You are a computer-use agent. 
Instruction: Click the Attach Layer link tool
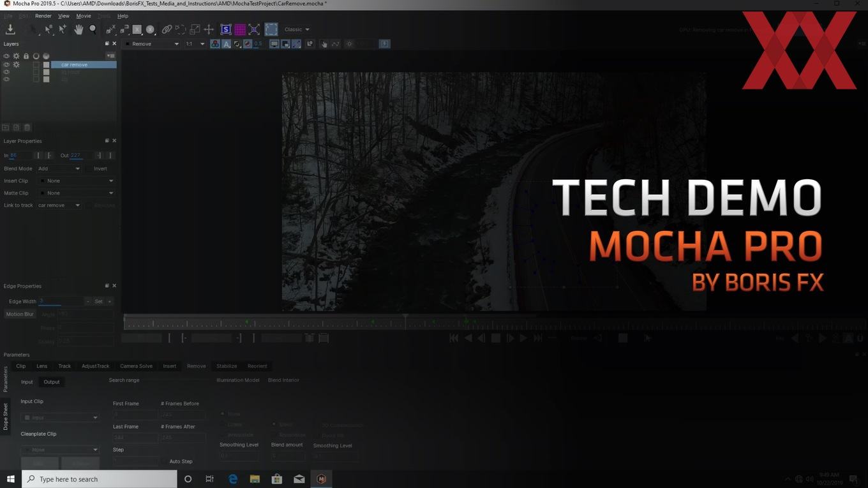tap(167, 29)
